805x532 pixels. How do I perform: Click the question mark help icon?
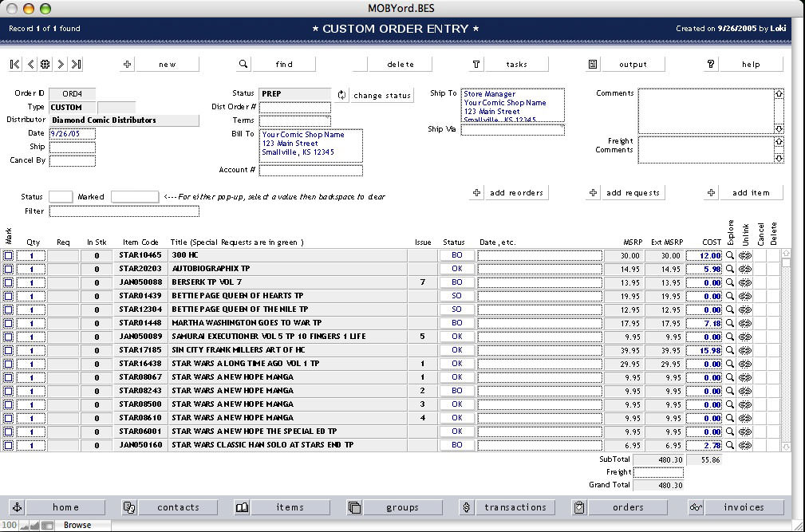[x=711, y=64]
